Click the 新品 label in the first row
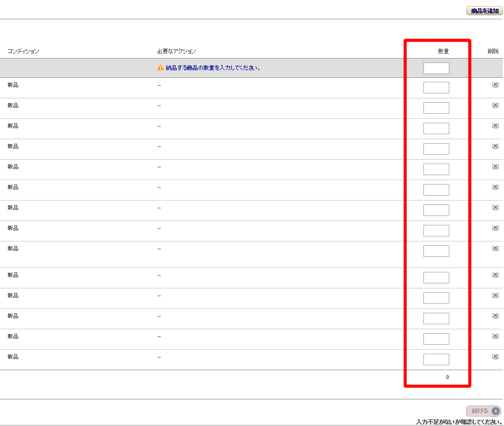504x426 pixels. click(13, 85)
